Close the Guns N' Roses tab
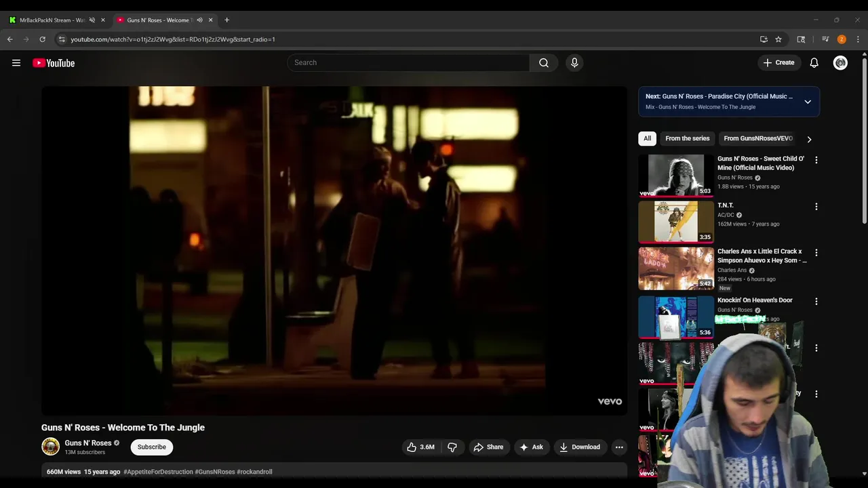868x488 pixels. click(x=210, y=20)
